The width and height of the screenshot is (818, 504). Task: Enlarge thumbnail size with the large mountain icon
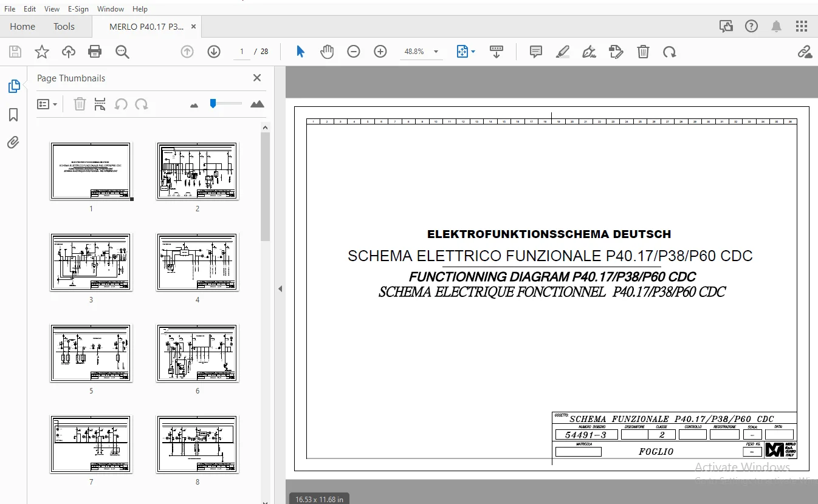[x=258, y=104]
